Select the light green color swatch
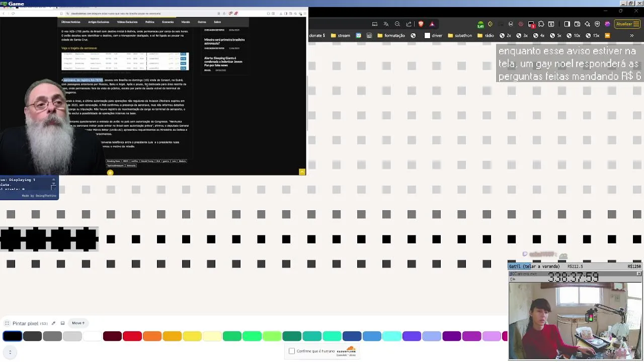This screenshot has height=362, width=644. coord(272,336)
